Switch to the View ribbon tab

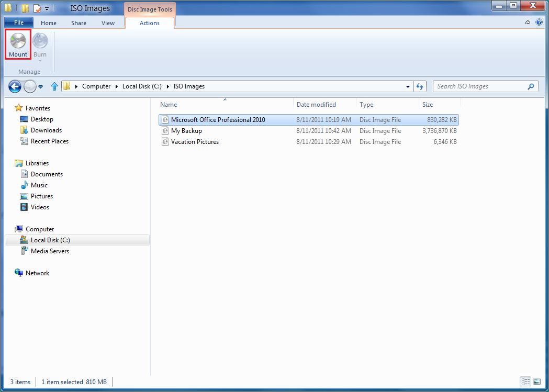click(108, 23)
